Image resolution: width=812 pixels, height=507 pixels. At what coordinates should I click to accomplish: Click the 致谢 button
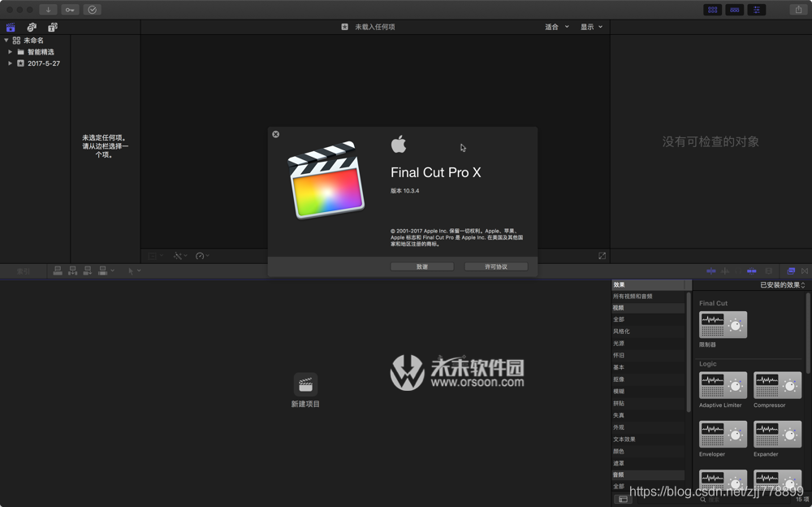click(x=422, y=266)
